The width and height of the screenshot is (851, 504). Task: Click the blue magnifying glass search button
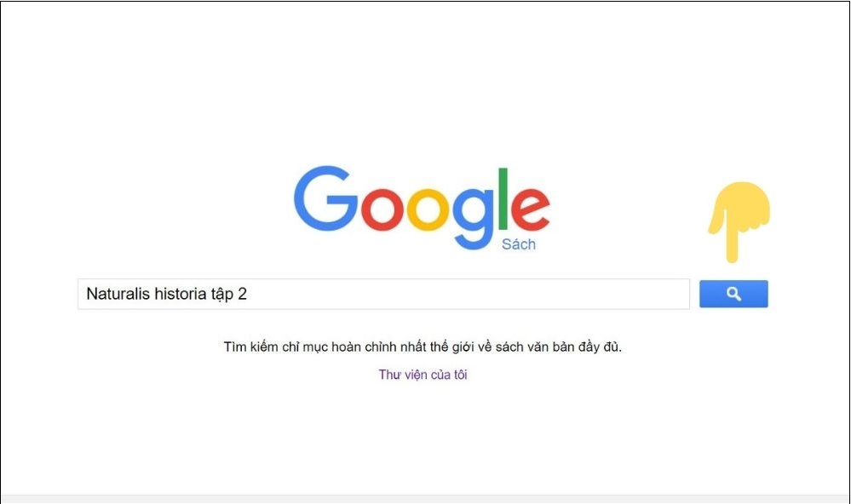[733, 294]
